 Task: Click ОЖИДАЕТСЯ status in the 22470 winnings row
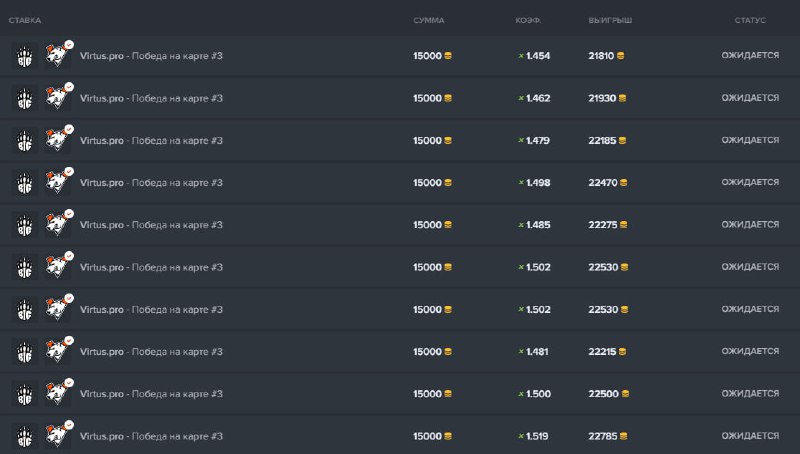click(x=750, y=183)
